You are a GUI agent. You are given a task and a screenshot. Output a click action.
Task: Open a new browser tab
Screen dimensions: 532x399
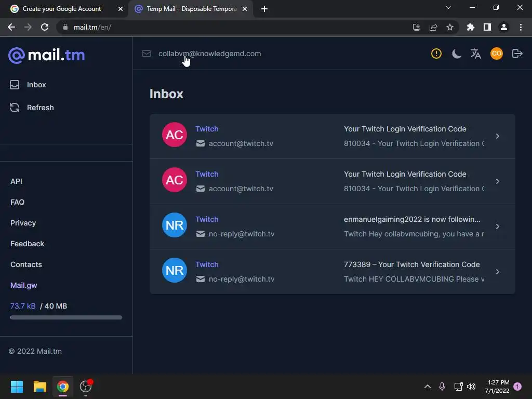[x=264, y=9]
